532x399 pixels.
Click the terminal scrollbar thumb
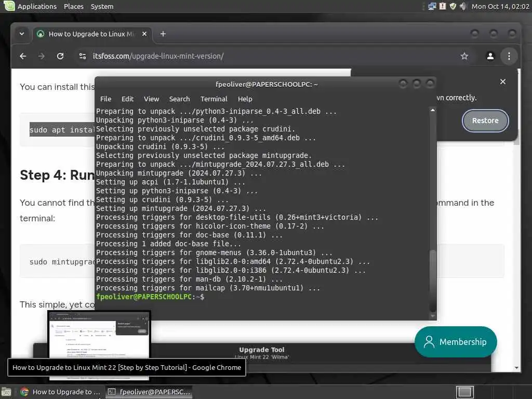(433, 281)
